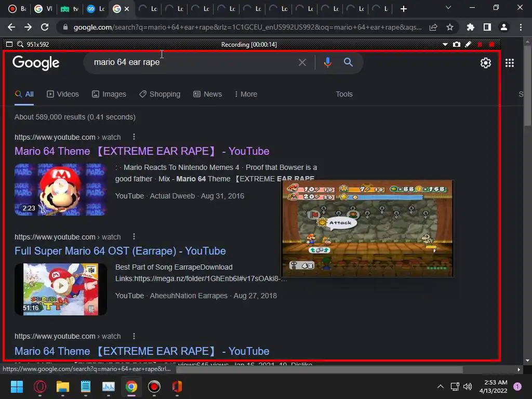Viewport: 532px width, 399px height.
Task: Click the recorder region select icon
Action: click(x=9, y=45)
